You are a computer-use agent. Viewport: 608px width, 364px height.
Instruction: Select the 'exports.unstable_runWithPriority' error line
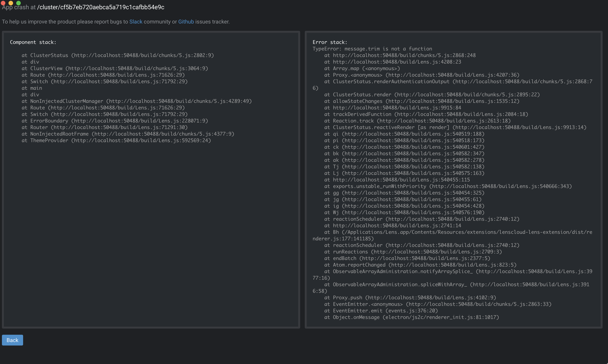pos(448,186)
